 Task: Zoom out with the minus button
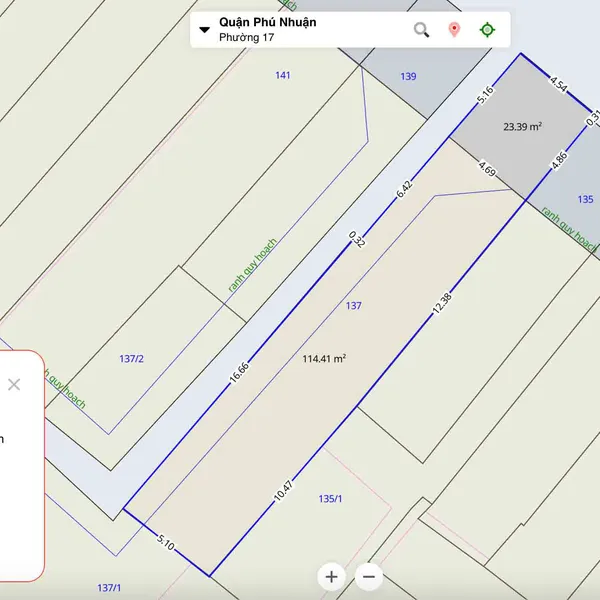pos(369,576)
